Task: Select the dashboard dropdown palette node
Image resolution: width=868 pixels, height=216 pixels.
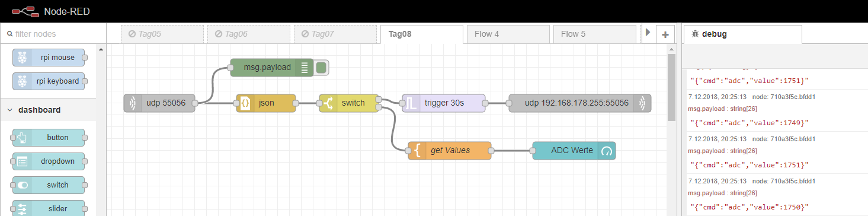Action: click(49, 161)
